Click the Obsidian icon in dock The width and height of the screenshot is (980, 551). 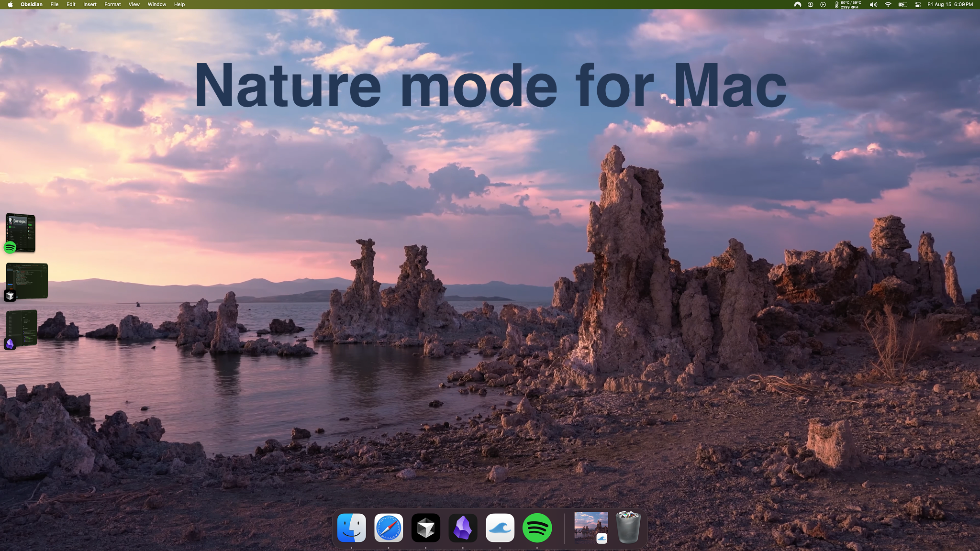coord(463,528)
